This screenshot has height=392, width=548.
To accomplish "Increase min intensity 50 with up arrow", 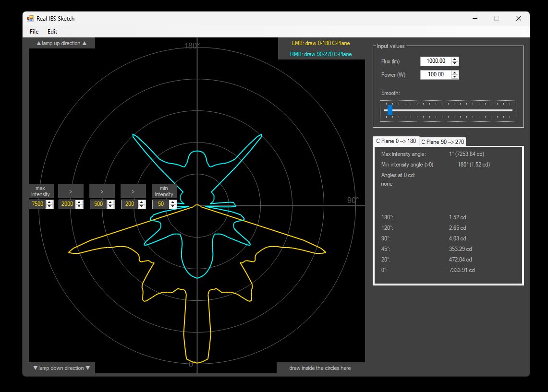I will [172, 202].
